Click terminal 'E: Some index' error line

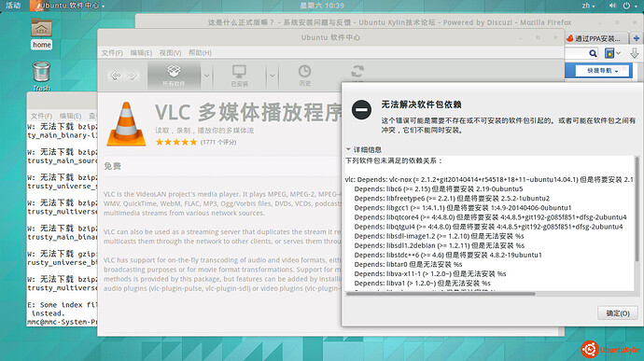pyautogui.click(x=63, y=305)
